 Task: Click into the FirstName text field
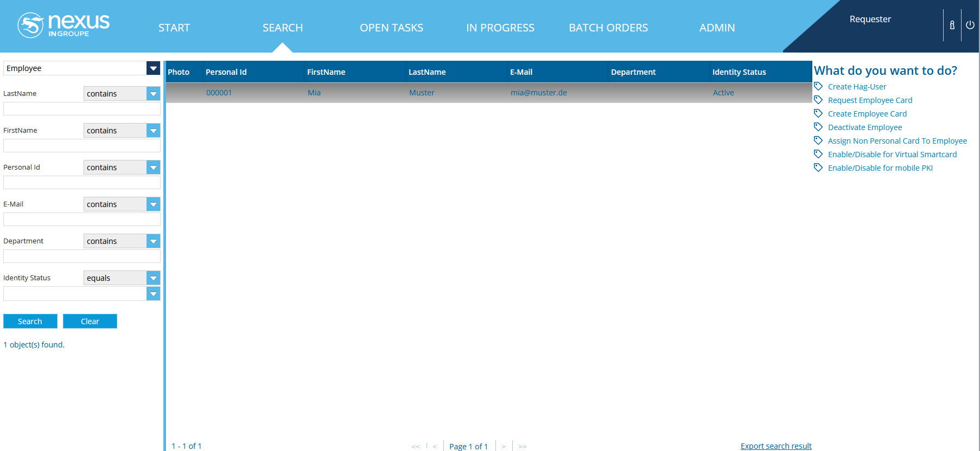[82, 146]
